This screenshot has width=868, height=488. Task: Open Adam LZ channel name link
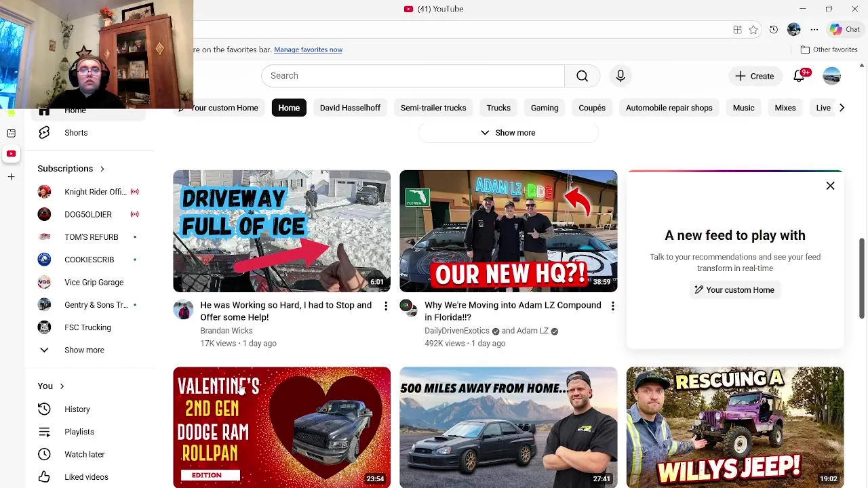click(533, 331)
